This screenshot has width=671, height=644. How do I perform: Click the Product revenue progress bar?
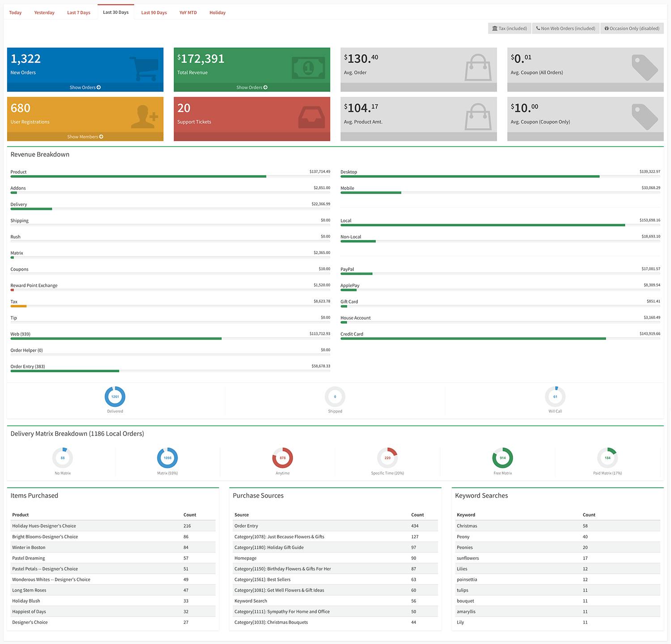[x=138, y=176]
